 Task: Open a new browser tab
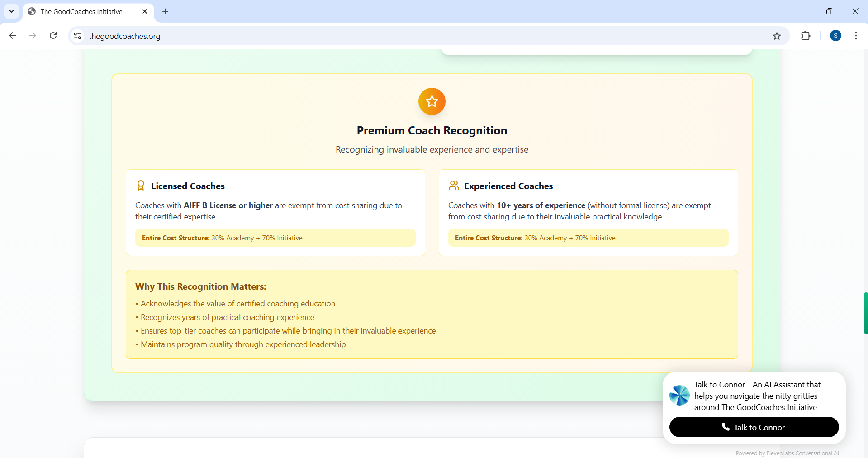tap(165, 11)
